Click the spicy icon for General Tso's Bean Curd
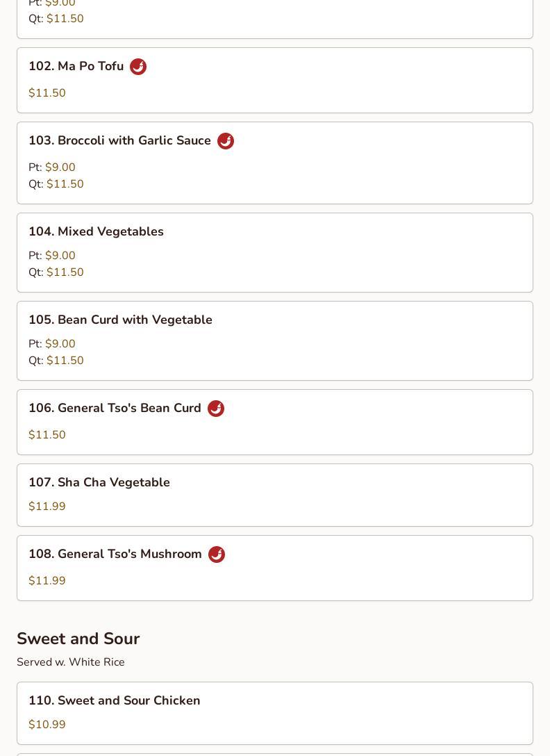Screen dimensions: 550x756 coord(216,409)
